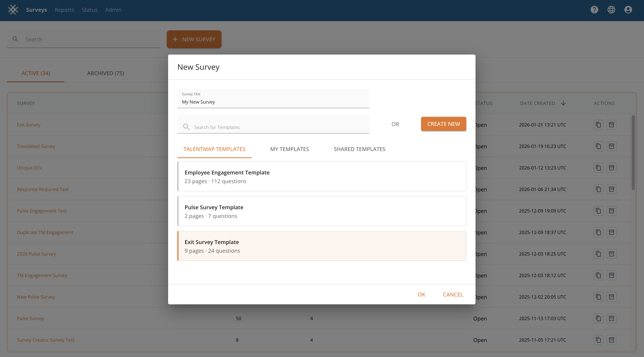Image resolution: width=644 pixels, height=357 pixels.
Task: Select Employee Engagement Template card
Action: point(321,177)
